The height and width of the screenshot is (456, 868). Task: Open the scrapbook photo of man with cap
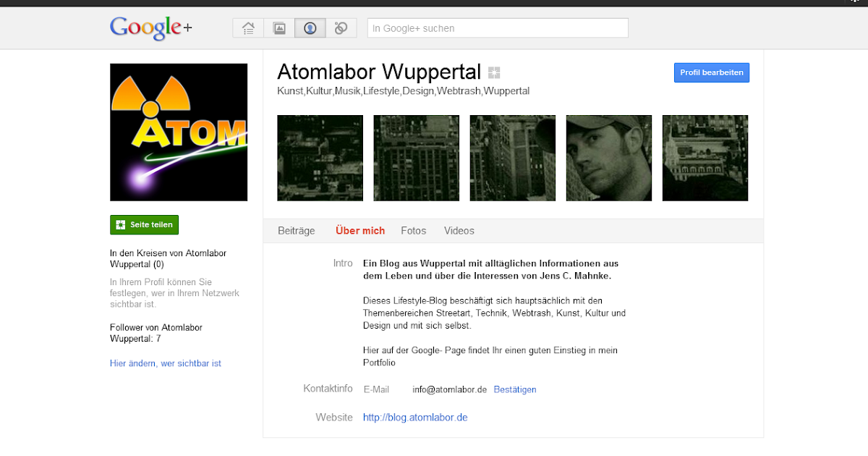pos(609,158)
